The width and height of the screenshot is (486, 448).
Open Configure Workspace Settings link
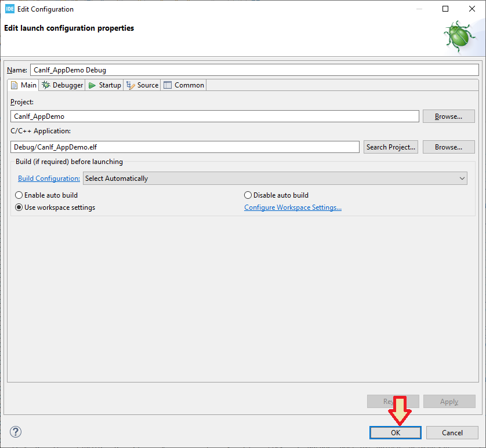(x=293, y=207)
